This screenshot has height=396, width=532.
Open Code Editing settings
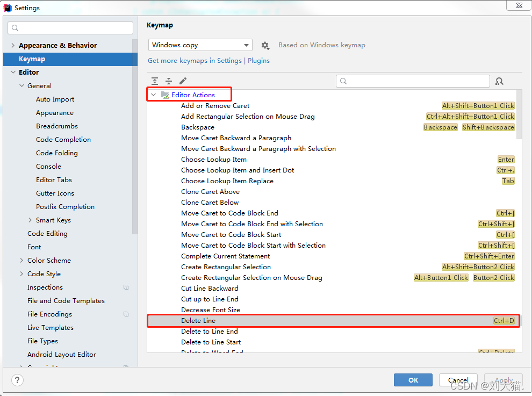[47, 234]
